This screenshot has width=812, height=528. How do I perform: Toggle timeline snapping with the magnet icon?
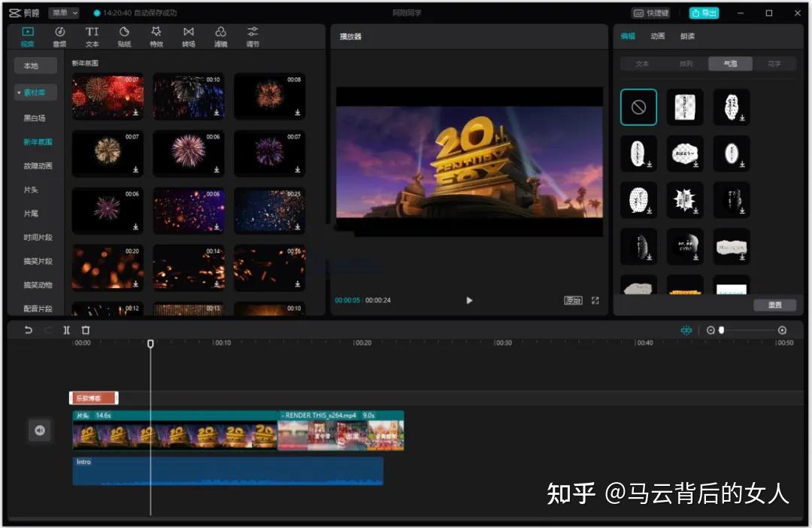[686, 329]
